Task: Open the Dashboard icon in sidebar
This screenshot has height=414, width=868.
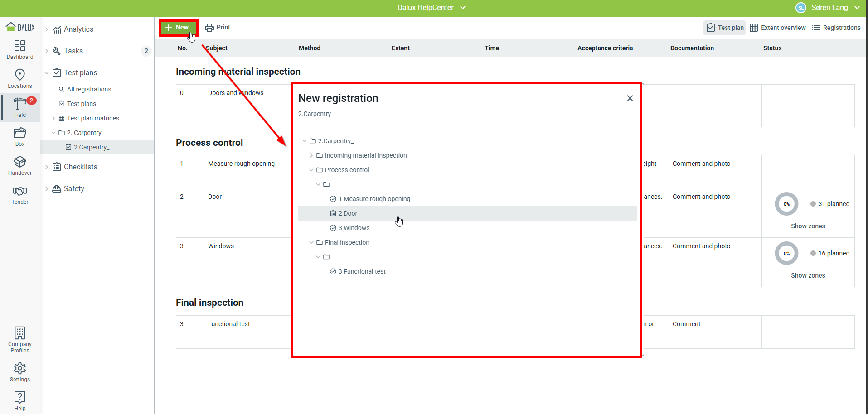Action: pyautogui.click(x=20, y=46)
